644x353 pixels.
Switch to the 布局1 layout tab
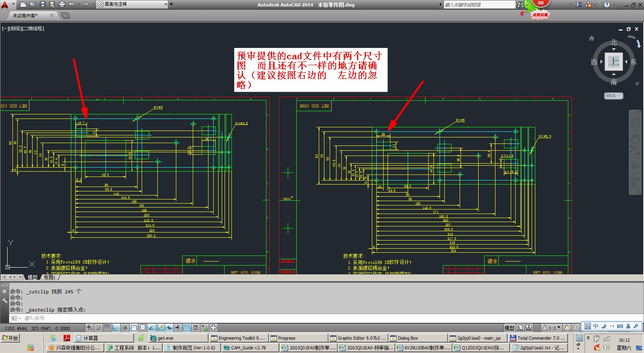click(49, 277)
